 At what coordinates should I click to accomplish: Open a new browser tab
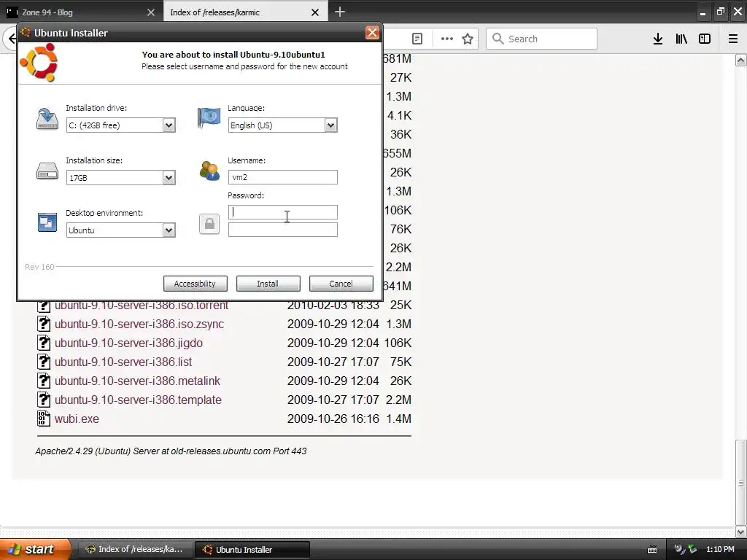(x=340, y=12)
